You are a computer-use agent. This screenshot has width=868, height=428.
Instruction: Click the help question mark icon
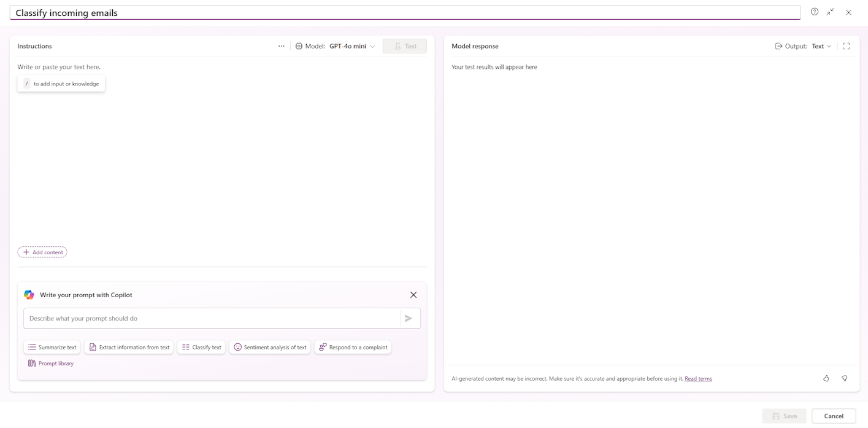(x=814, y=12)
